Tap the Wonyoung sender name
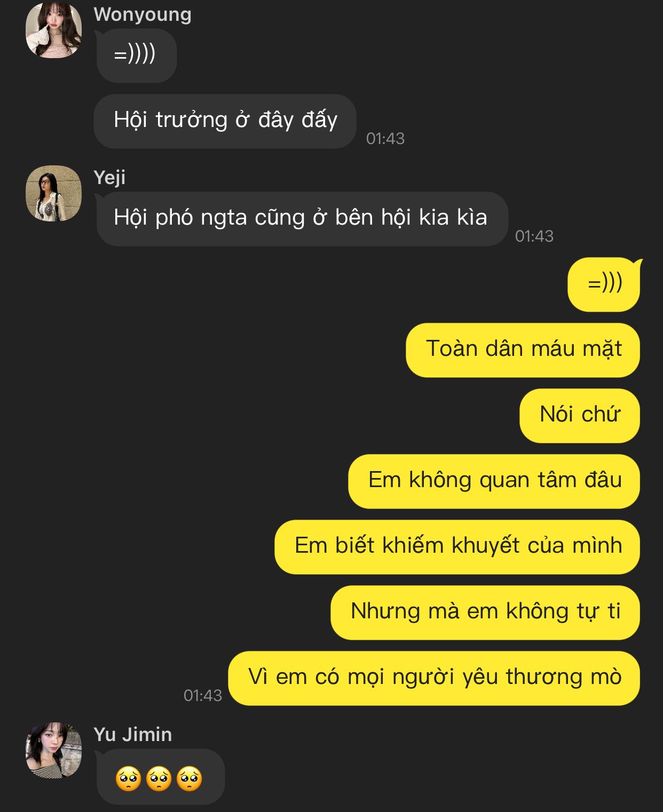Image resolution: width=663 pixels, height=812 pixels. click(143, 14)
